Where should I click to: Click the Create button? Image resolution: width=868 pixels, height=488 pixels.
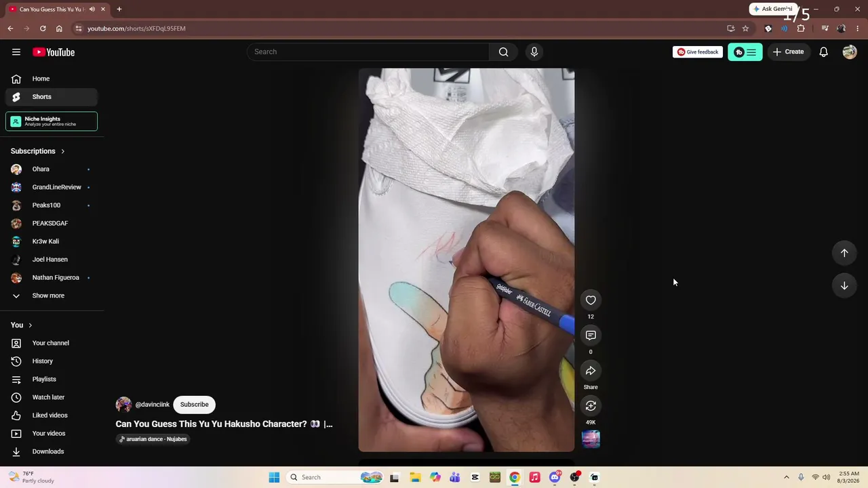pos(788,52)
